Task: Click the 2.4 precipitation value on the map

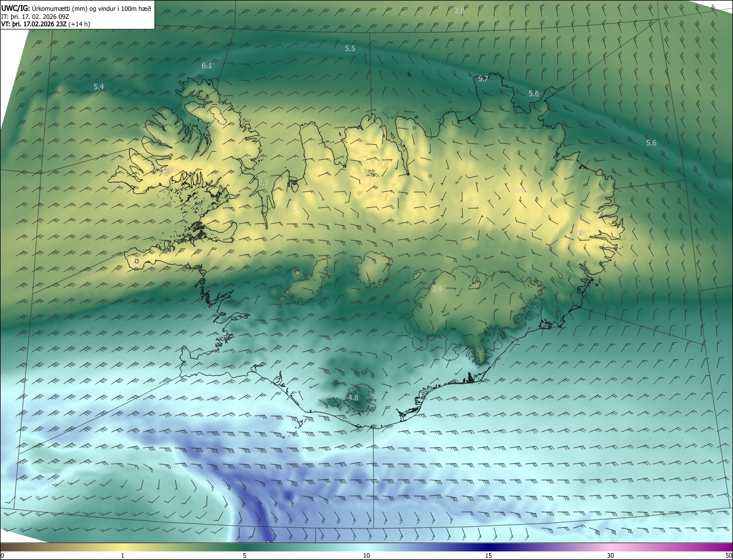Action: 437,289
